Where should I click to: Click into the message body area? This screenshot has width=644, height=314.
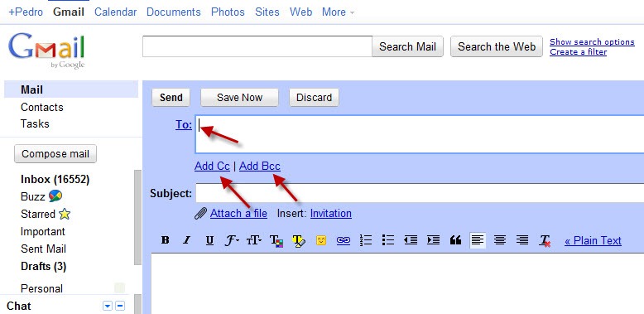(397, 283)
